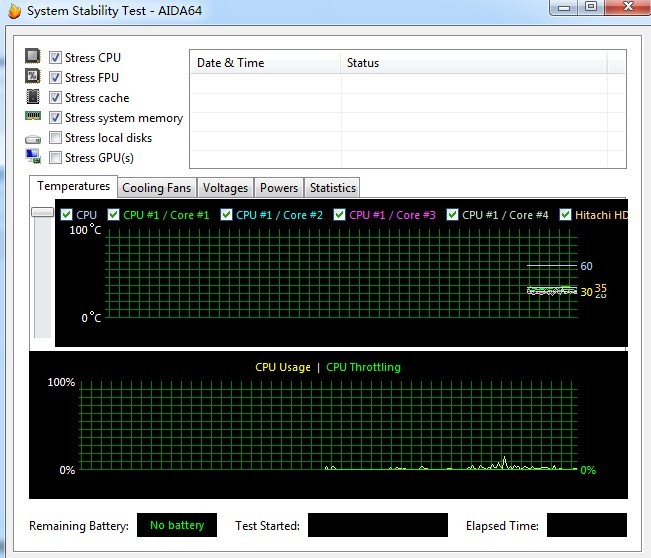Viewport: 651px width, 558px height.
Task: Open the Statistics tab
Action: 333,188
